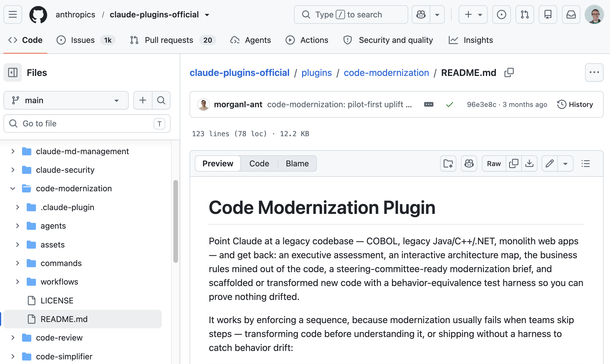Open the document outline list icon
Screen dimensions: 610x364
click(x=586, y=163)
